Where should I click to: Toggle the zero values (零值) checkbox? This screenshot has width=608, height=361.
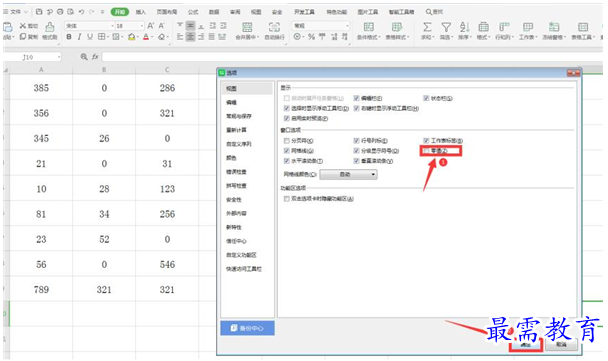click(x=427, y=150)
